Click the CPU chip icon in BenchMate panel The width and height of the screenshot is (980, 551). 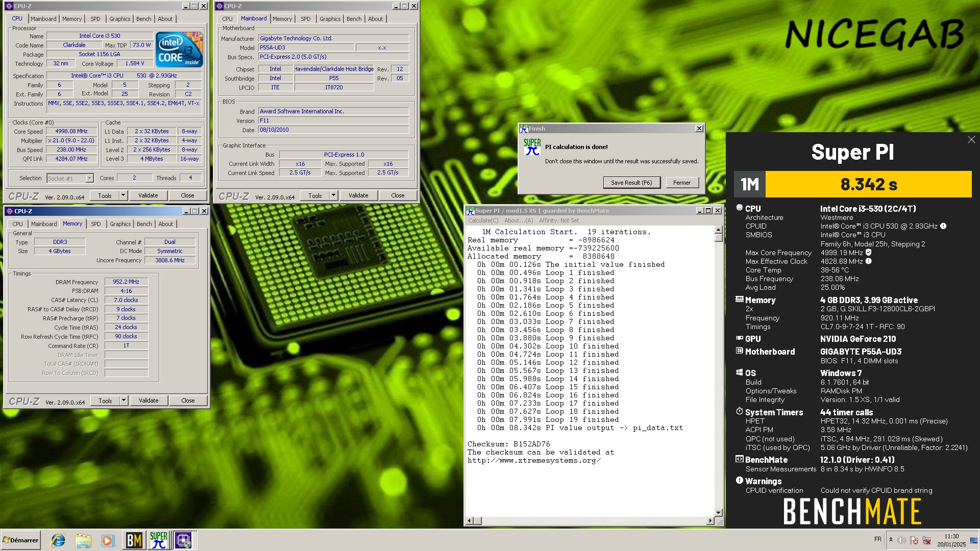click(x=739, y=208)
